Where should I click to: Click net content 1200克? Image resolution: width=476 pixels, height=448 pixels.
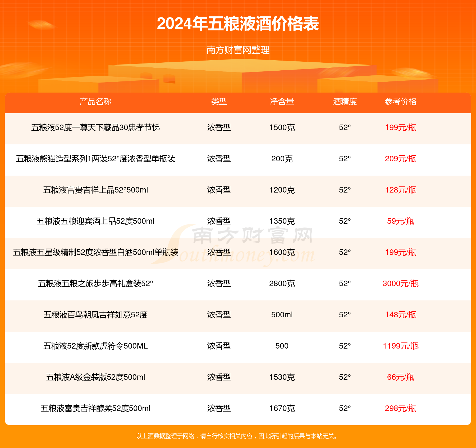point(282,190)
